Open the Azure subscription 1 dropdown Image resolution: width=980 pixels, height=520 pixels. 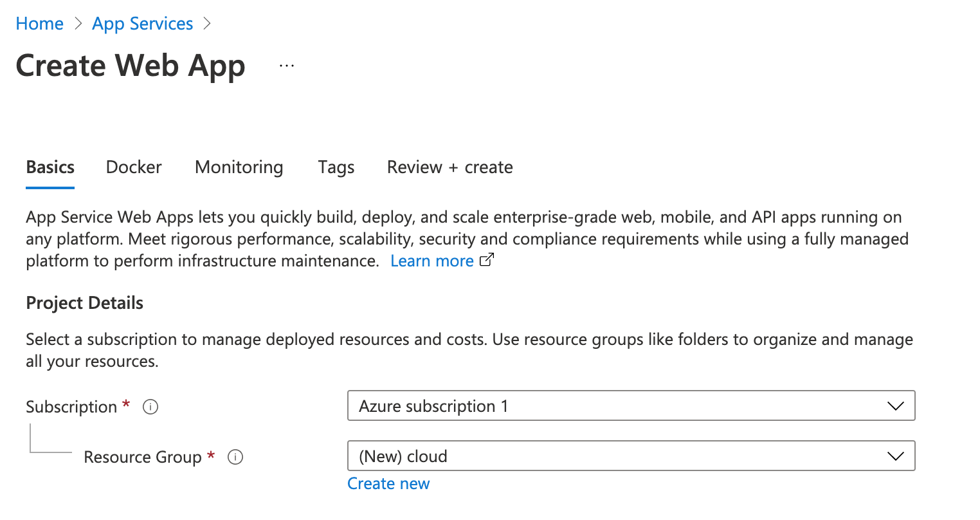coord(631,405)
